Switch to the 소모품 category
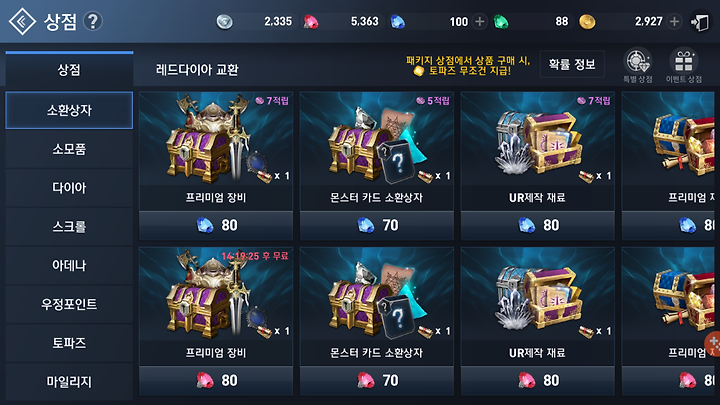The image size is (720, 405). [69, 149]
